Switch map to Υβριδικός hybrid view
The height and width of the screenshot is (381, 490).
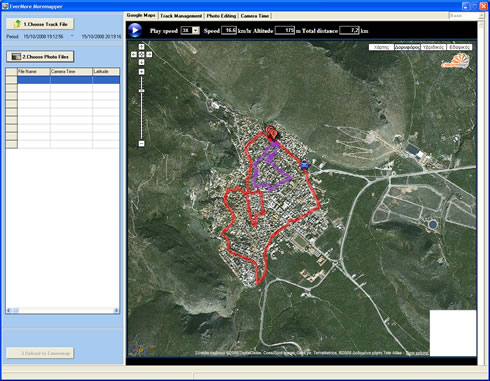point(433,47)
